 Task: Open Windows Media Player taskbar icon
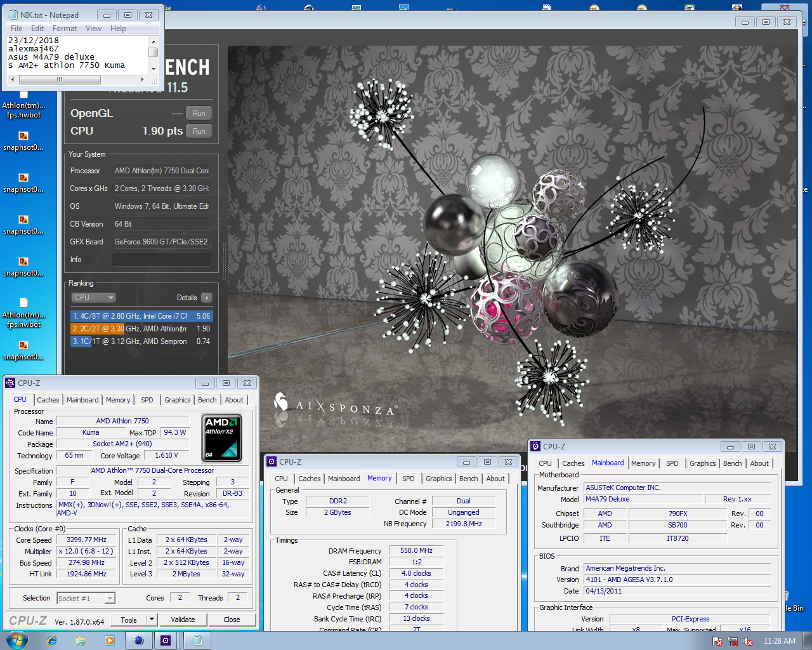(x=110, y=640)
